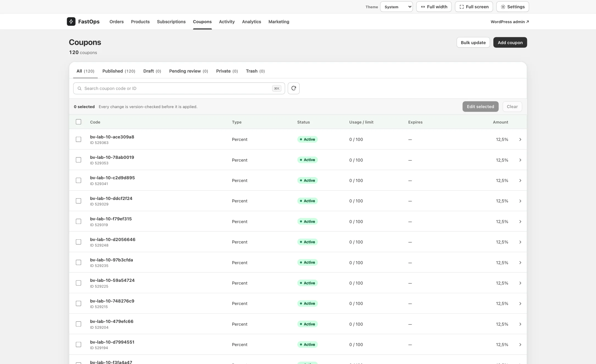Screen dimensions: 596x364
Task: Open row arrow for bv-lab-10-748276c9
Action: pos(520,304)
